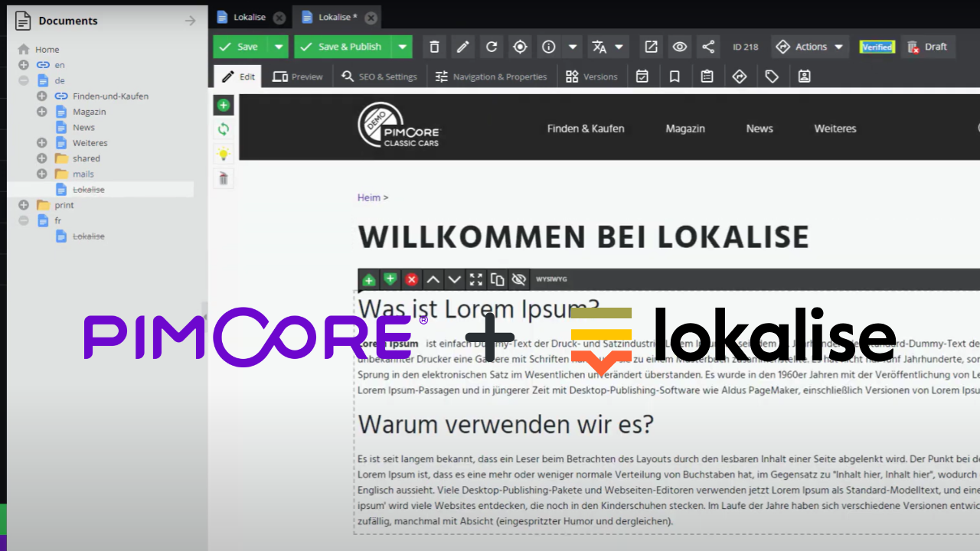
Task: Open the clipboard tasks tab icon
Action: (x=707, y=77)
